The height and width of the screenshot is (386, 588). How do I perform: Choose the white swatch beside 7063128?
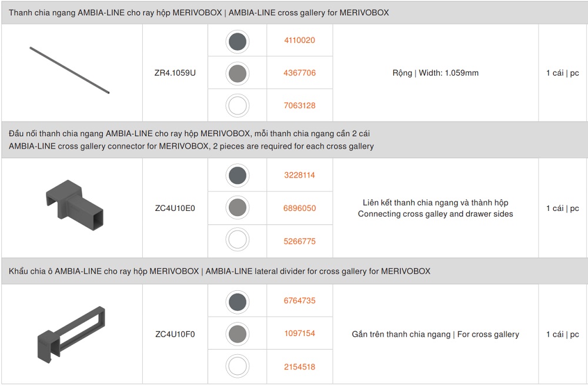pos(238,106)
